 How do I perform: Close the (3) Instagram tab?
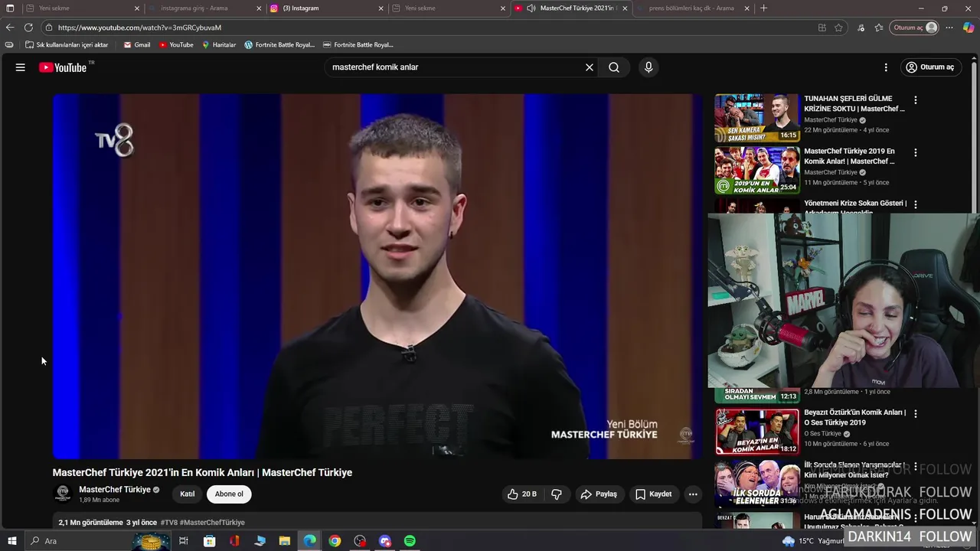(x=381, y=8)
